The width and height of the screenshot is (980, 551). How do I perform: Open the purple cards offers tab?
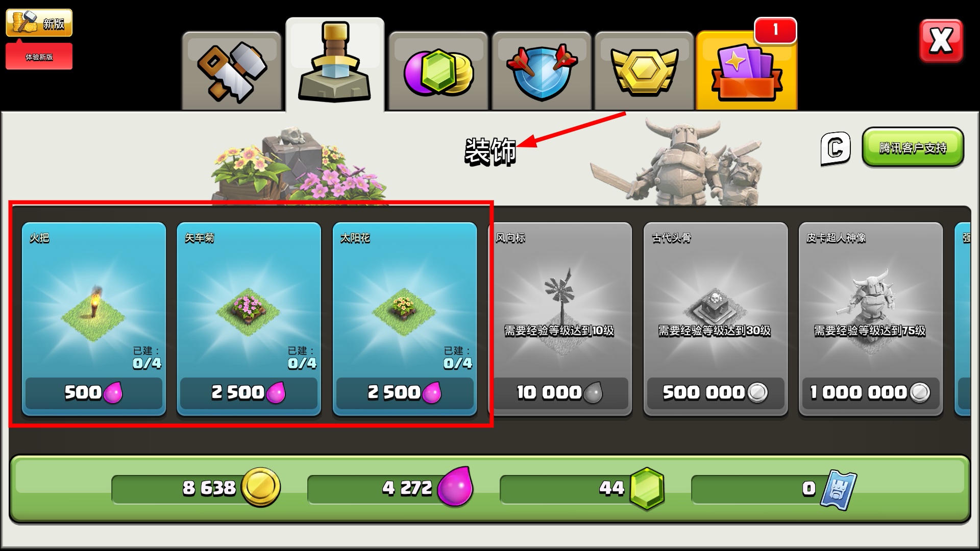click(747, 71)
